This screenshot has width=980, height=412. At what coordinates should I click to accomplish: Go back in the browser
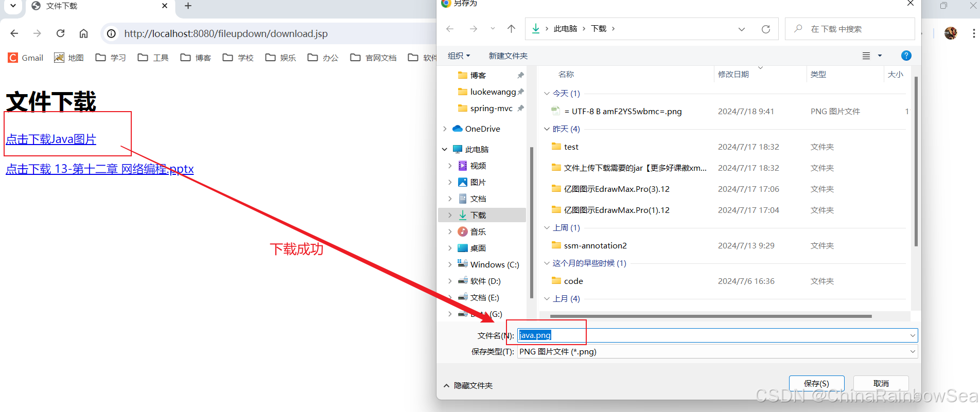[14, 33]
